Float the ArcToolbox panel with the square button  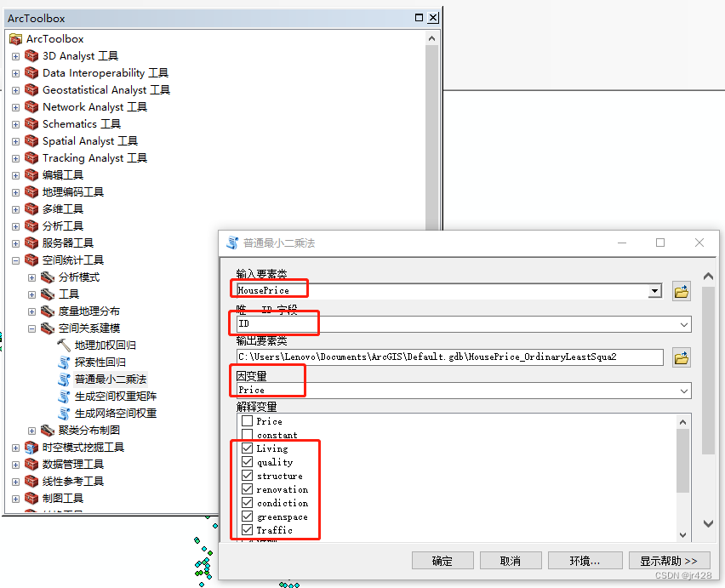[x=419, y=18]
